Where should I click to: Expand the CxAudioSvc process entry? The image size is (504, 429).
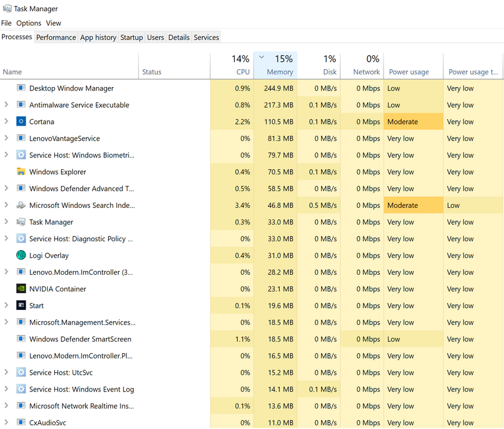click(6, 422)
